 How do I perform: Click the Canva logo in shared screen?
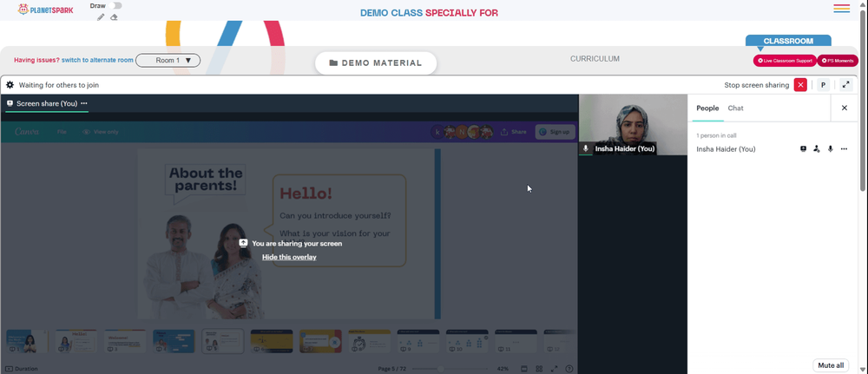tap(27, 132)
